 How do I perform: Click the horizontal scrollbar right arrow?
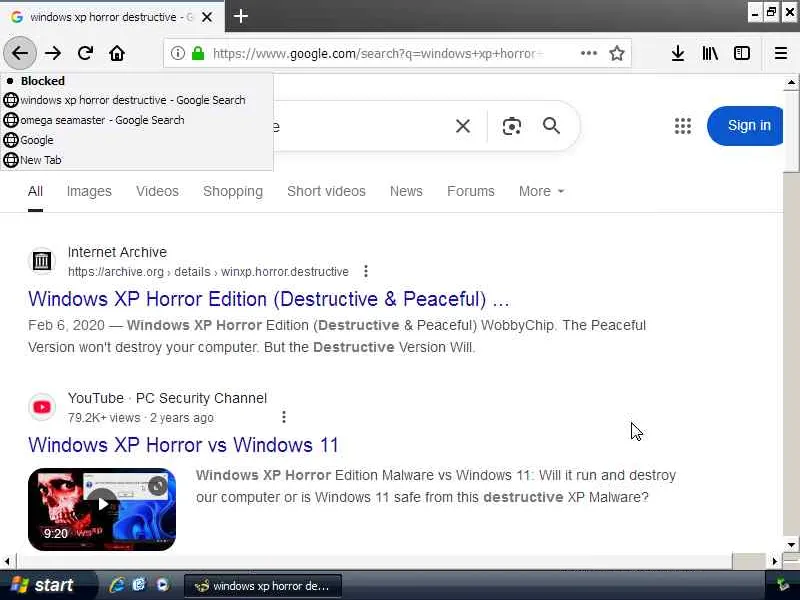click(x=774, y=561)
